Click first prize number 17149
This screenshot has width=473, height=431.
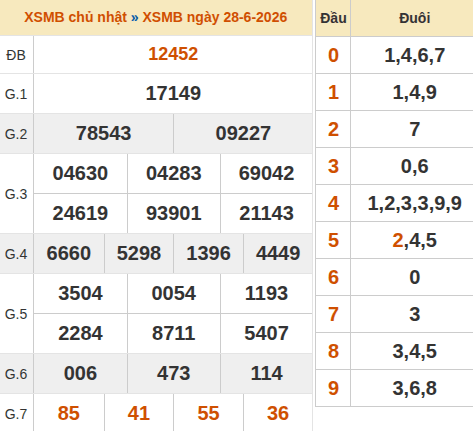tap(173, 93)
